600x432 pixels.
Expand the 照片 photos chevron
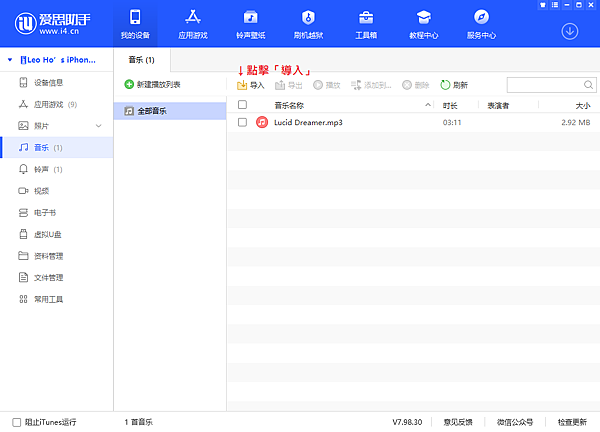(x=99, y=126)
